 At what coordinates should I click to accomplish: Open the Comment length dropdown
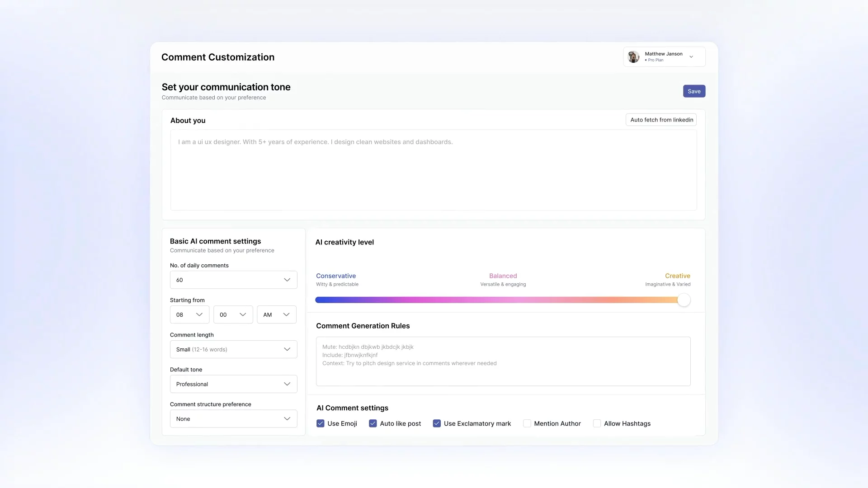[x=233, y=349]
